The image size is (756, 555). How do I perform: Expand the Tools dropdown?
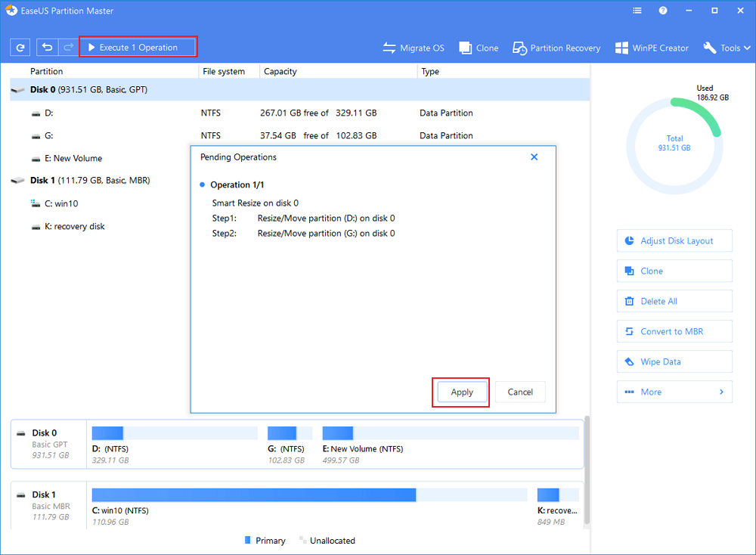(x=727, y=48)
